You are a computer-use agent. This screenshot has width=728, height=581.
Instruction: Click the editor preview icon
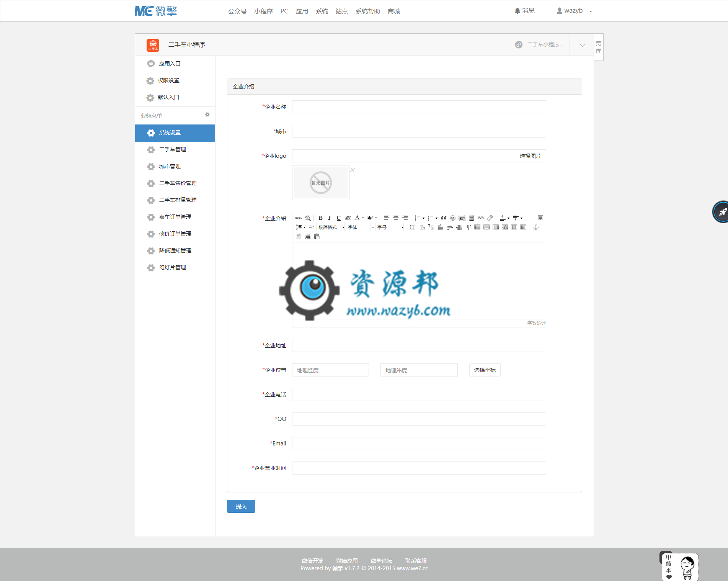pos(299,236)
